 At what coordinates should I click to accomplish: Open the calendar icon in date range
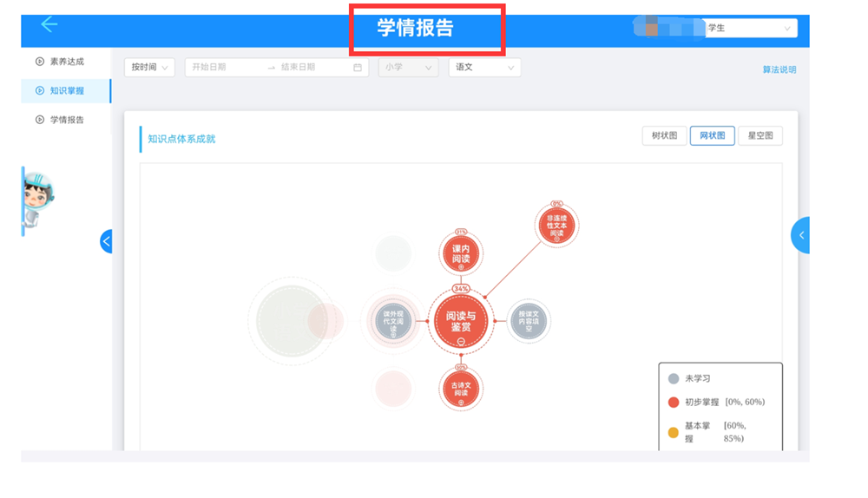point(358,68)
